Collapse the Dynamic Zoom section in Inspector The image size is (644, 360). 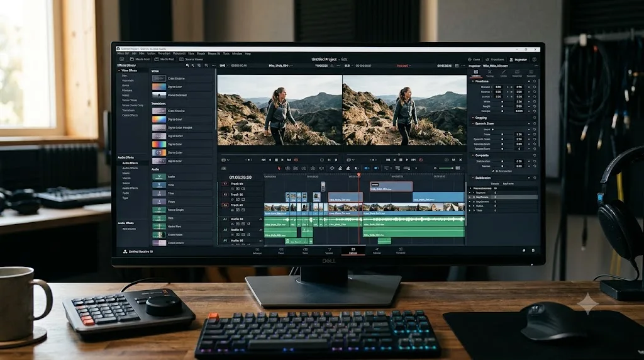[x=473, y=123]
